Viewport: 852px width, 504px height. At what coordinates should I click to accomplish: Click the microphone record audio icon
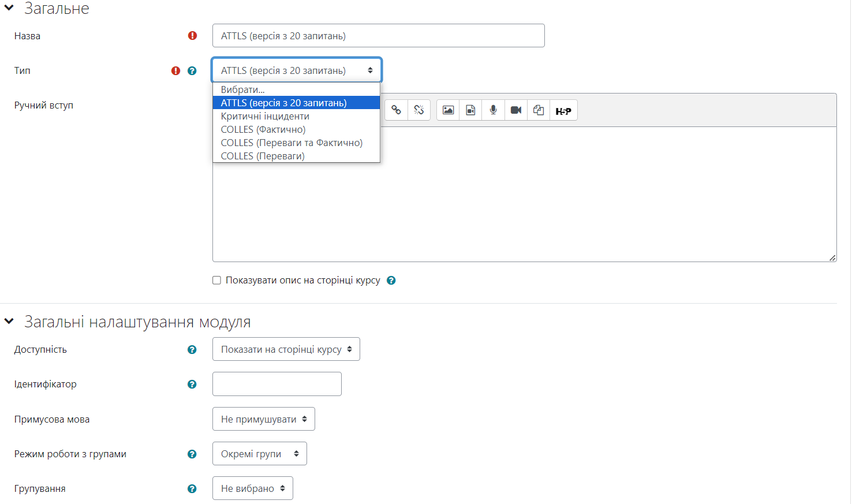pyautogui.click(x=494, y=110)
